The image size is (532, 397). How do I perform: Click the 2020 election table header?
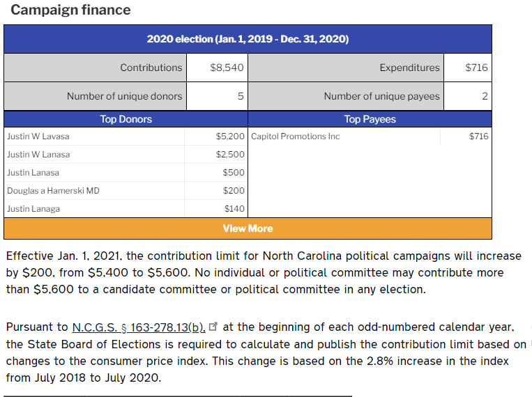point(248,39)
